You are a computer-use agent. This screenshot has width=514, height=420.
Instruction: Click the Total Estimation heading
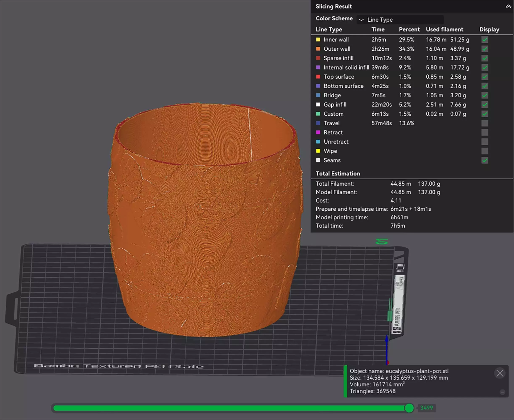click(338, 173)
